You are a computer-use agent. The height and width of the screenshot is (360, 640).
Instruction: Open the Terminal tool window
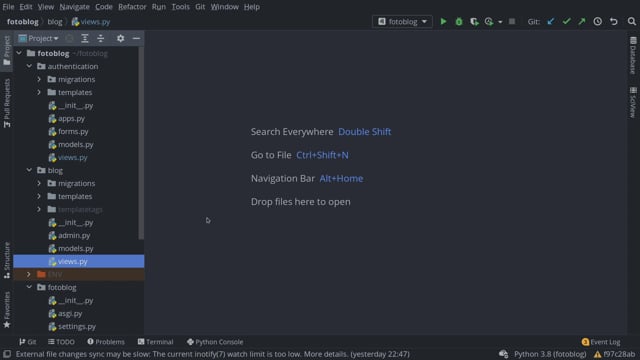coord(156,342)
